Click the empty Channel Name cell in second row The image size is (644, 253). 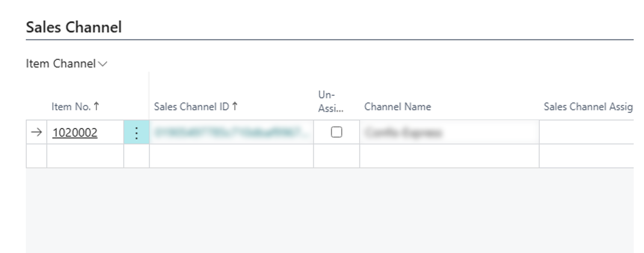pos(449,156)
